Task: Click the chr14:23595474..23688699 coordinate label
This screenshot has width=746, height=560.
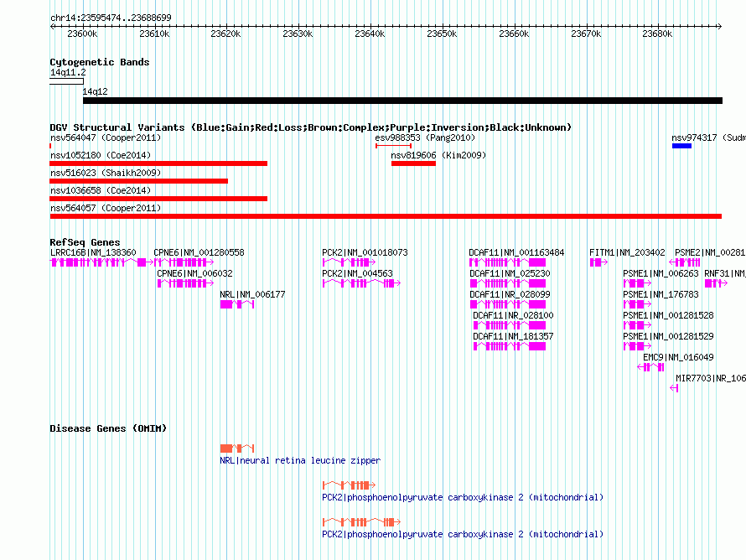Action: tap(111, 18)
